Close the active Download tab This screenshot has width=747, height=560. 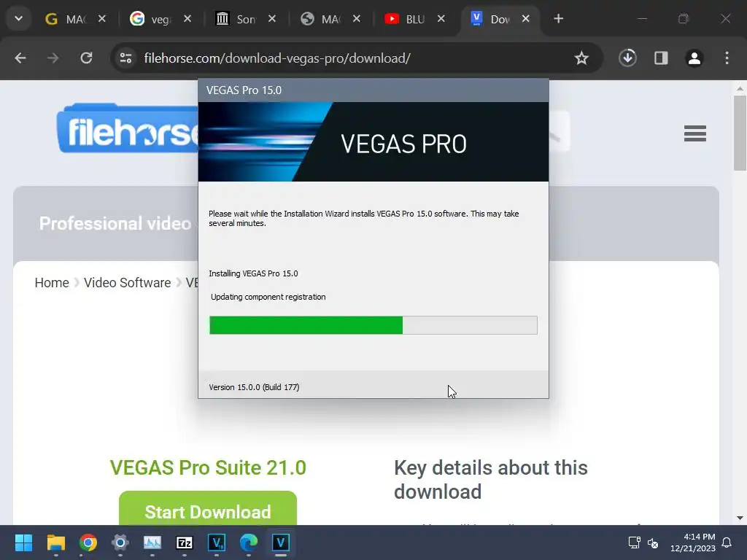(525, 18)
